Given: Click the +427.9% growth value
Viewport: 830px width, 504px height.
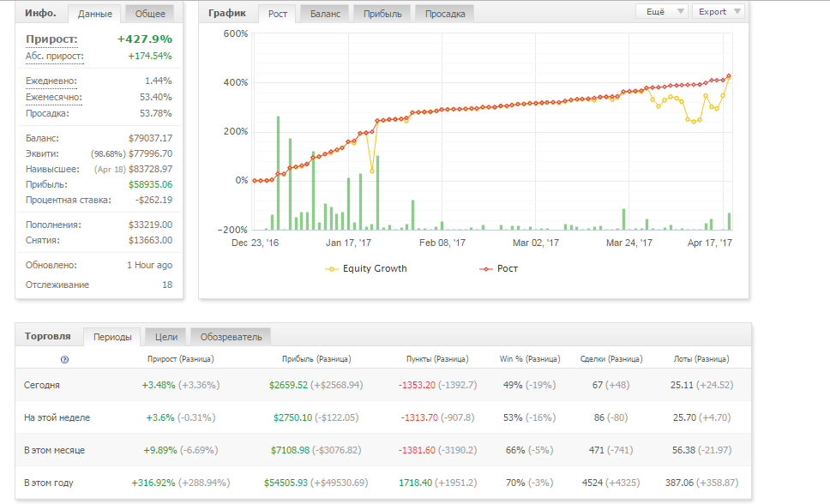Looking at the screenshot, I should point(145,39).
